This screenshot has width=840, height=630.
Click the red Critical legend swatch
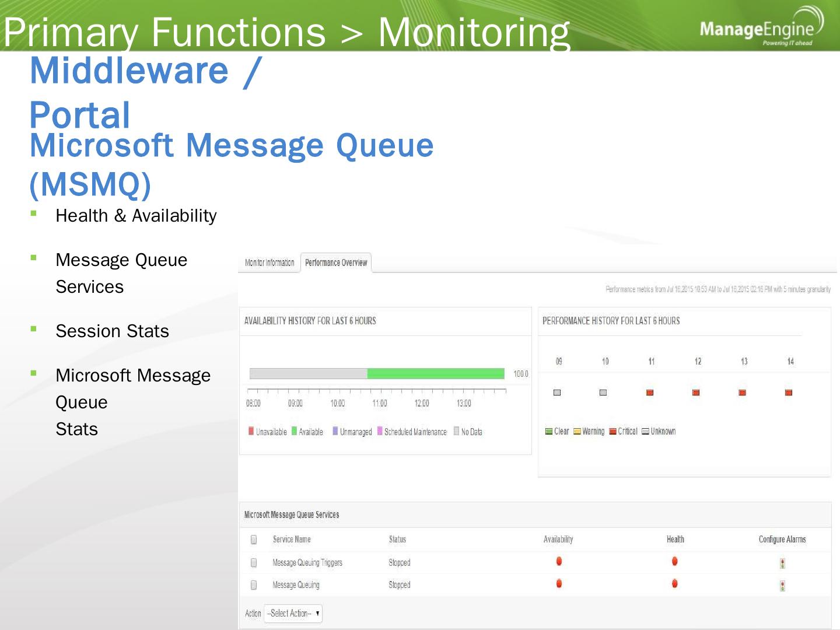pyautogui.click(x=612, y=432)
